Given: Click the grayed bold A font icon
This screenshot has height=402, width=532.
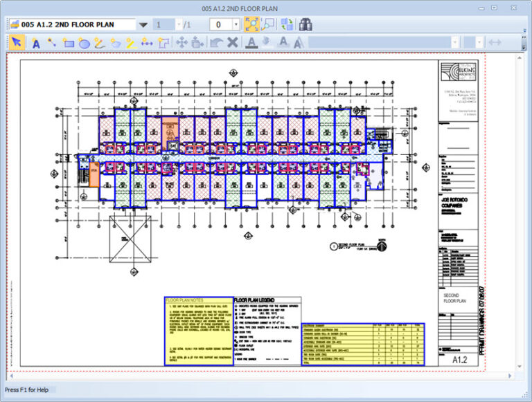Looking at the screenshot, I should click(283, 42).
